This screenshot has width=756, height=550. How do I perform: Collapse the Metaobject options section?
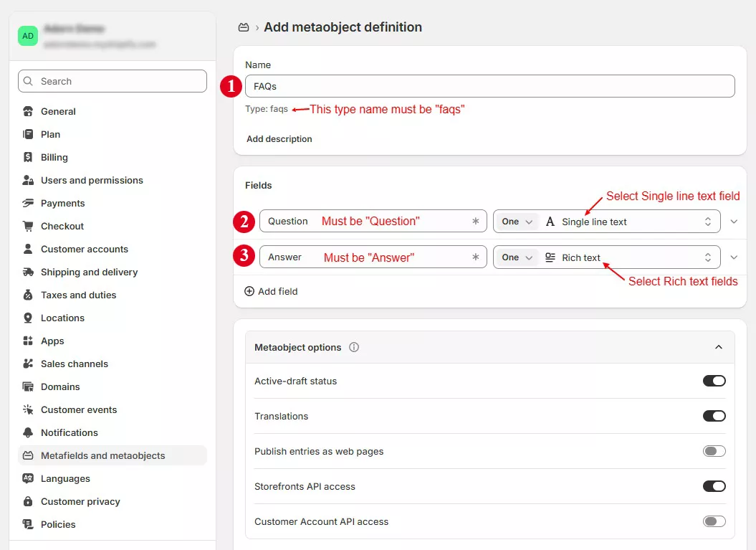click(x=719, y=346)
